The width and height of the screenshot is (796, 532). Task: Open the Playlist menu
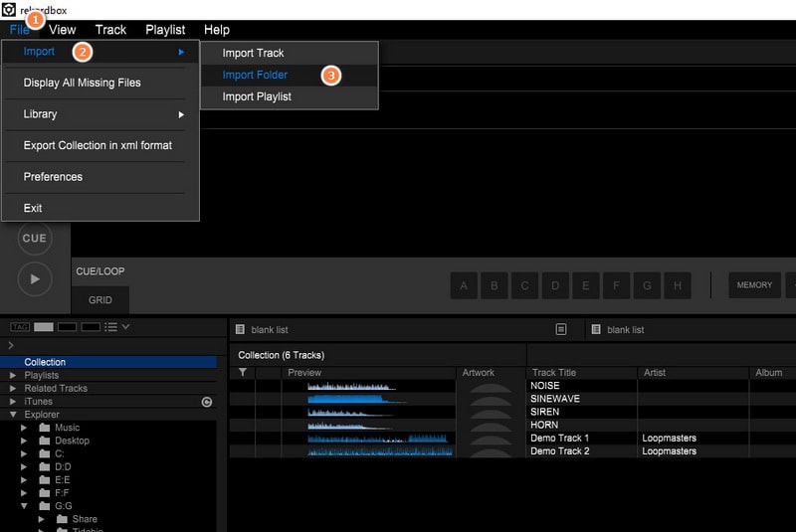pos(165,30)
